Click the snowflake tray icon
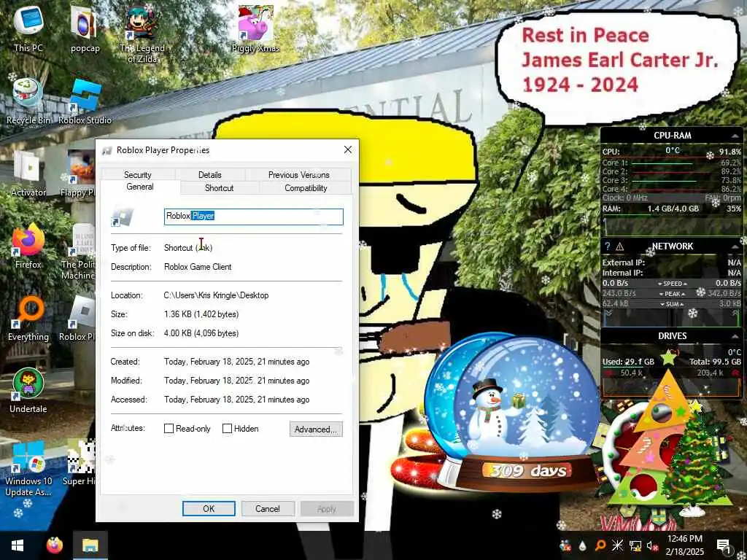Image resolution: width=747 pixels, height=560 pixels. 617,545
